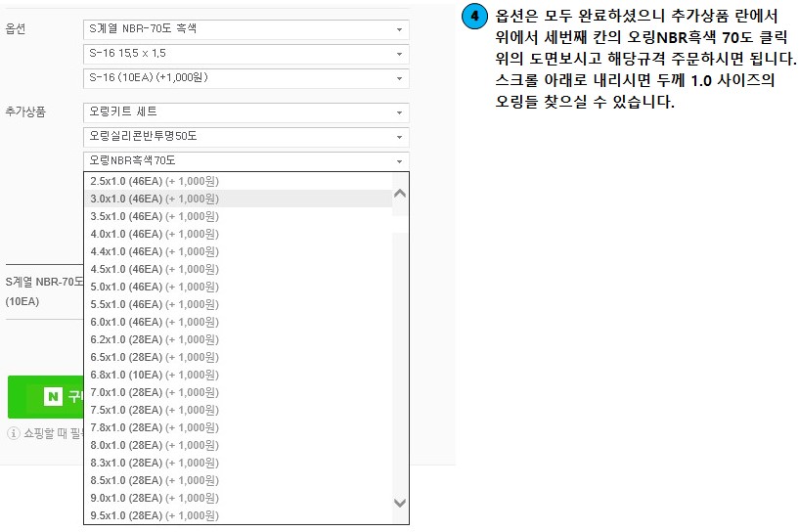Pick 9.5x1.0 (28EA) at the list bottom
The image size is (799, 532).
154,515
